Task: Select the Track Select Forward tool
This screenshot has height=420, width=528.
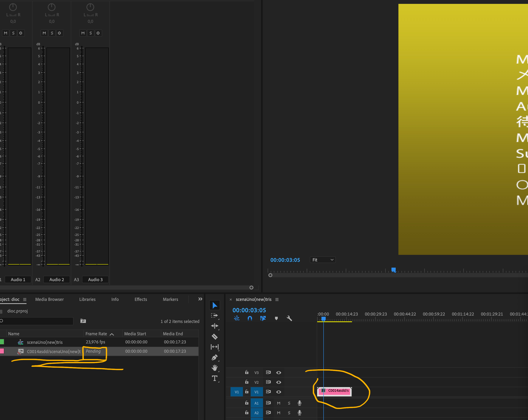Action: (x=215, y=316)
